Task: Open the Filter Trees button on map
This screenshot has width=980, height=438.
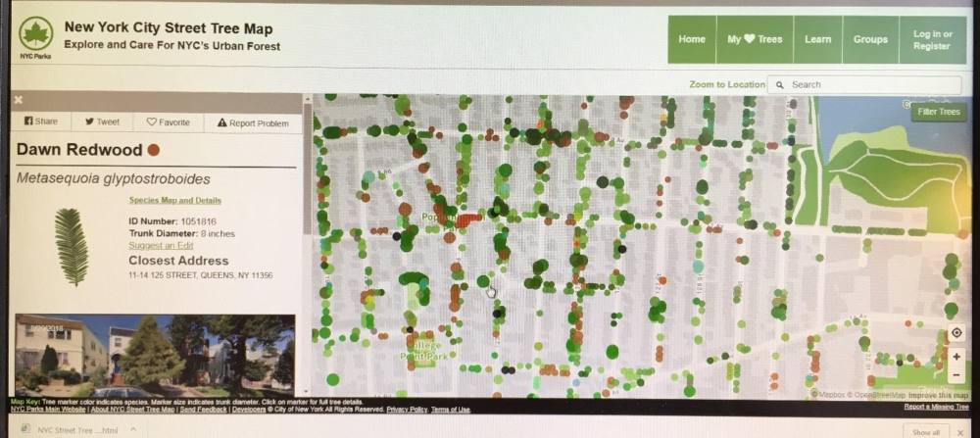Action: [939, 112]
